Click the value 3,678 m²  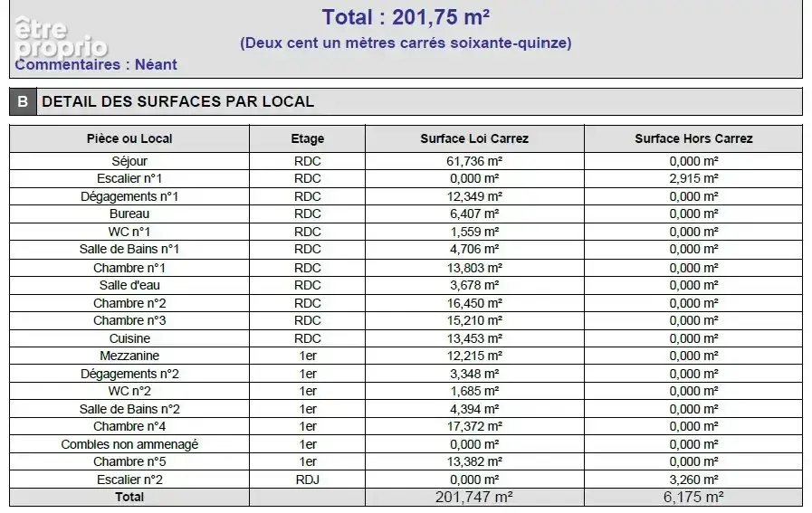tap(474, 285)
